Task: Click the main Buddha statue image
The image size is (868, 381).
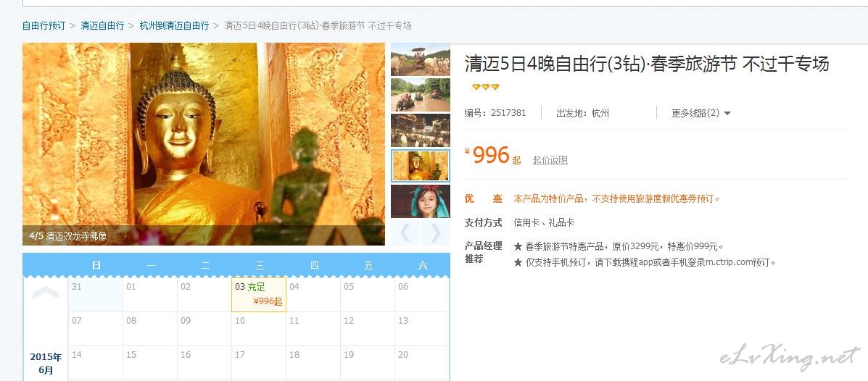Action: 204,144
